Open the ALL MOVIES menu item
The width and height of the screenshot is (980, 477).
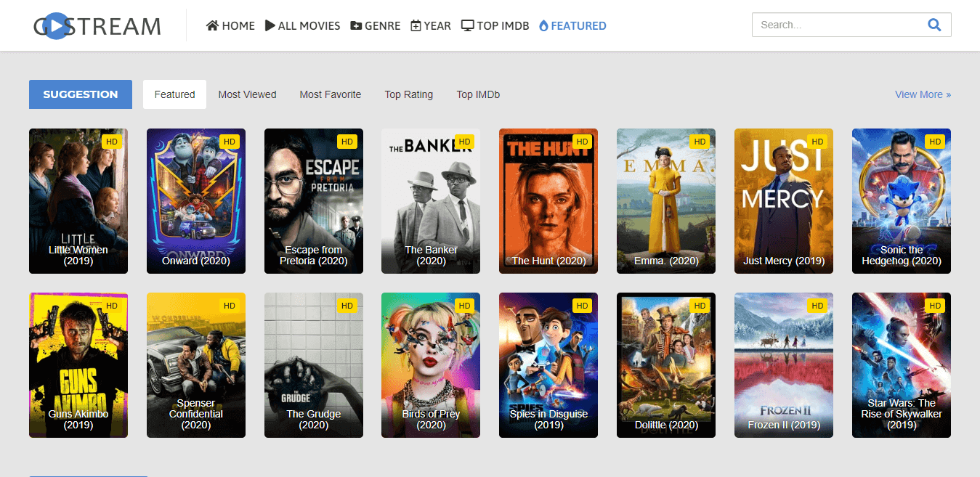303,25
